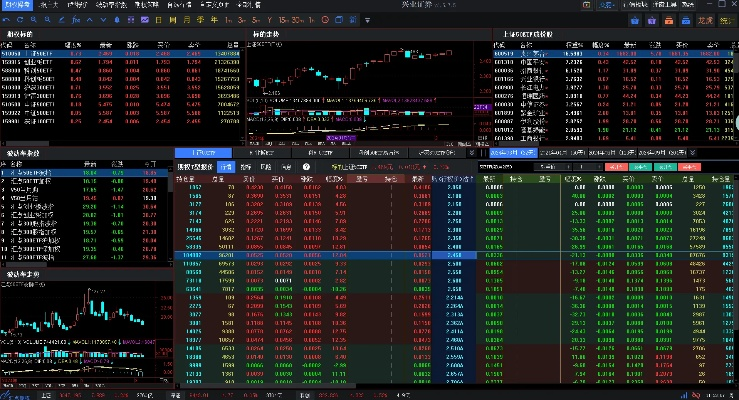
Task: Open the help question mark icon
Action: 306,167
